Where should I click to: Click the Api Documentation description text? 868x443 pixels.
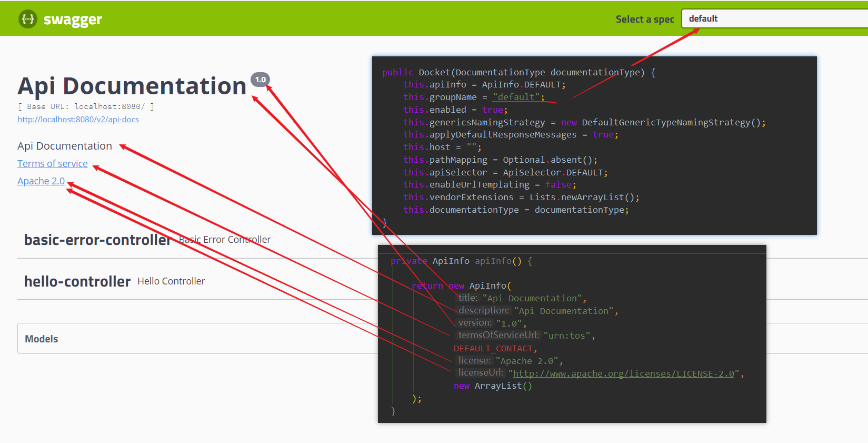[65, 146]
